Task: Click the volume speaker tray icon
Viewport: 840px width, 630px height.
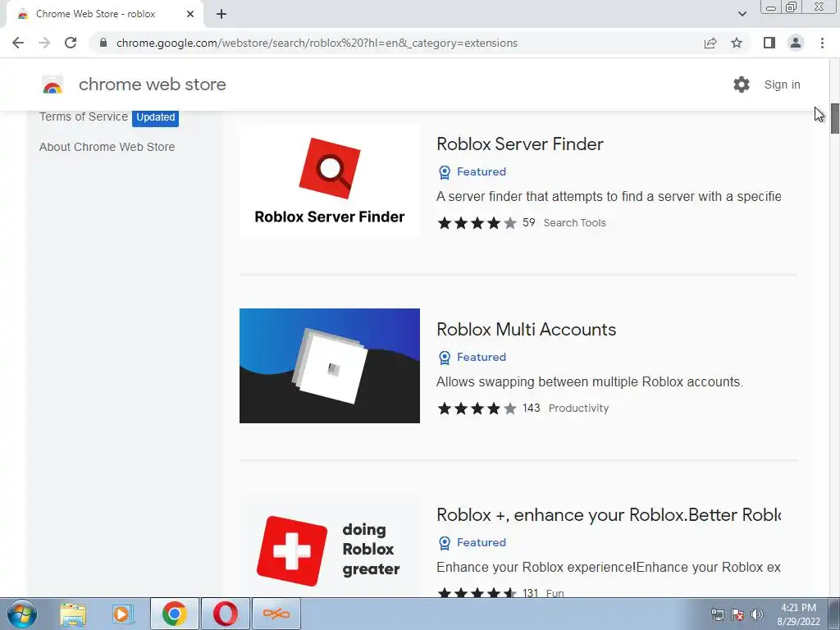Action: tap(757, 614)
